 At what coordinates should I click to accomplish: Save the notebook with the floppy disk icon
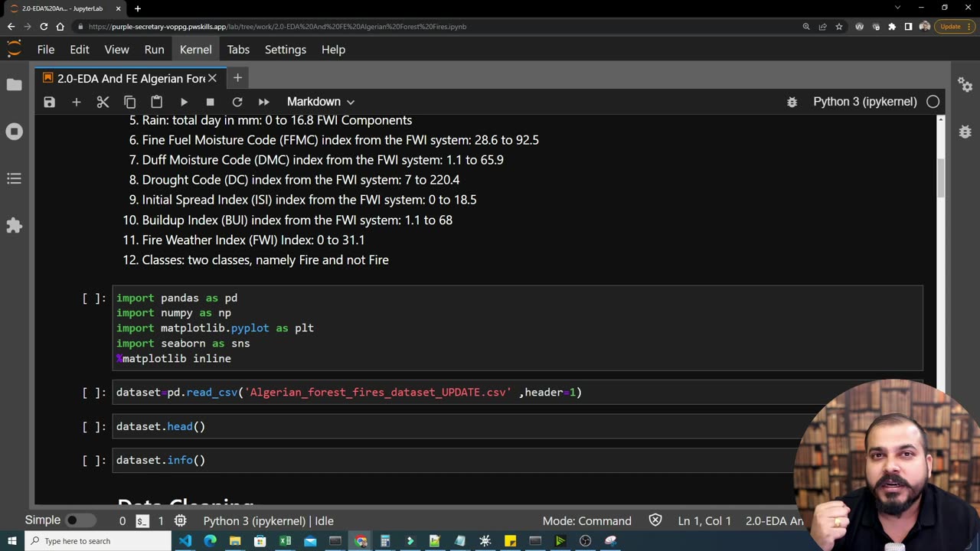50,102
